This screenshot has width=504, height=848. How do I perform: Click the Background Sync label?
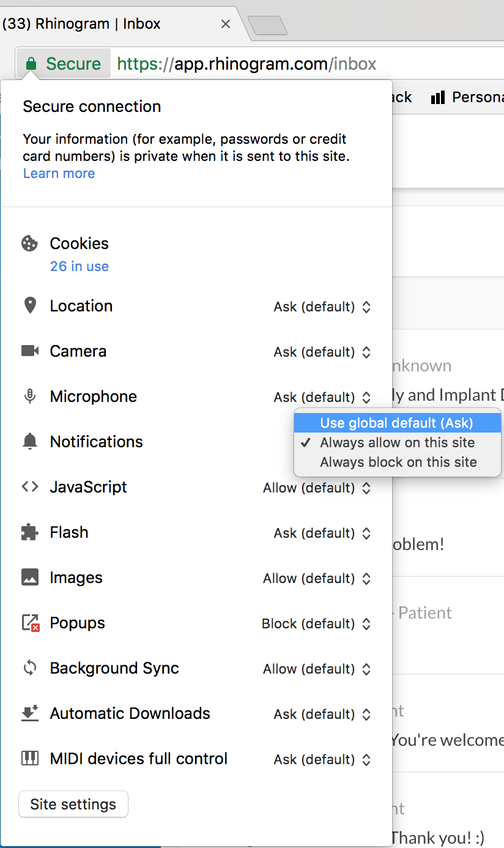click(x=114, y=668)
